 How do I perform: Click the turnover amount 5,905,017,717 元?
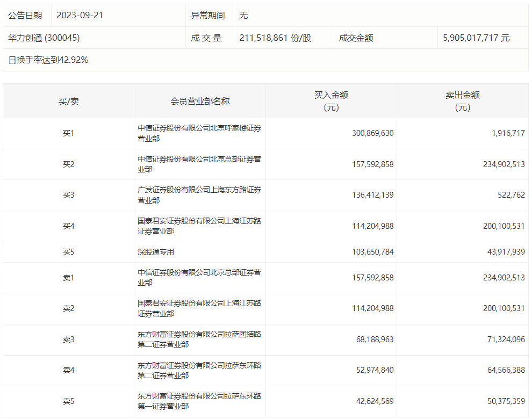(476, 38)
